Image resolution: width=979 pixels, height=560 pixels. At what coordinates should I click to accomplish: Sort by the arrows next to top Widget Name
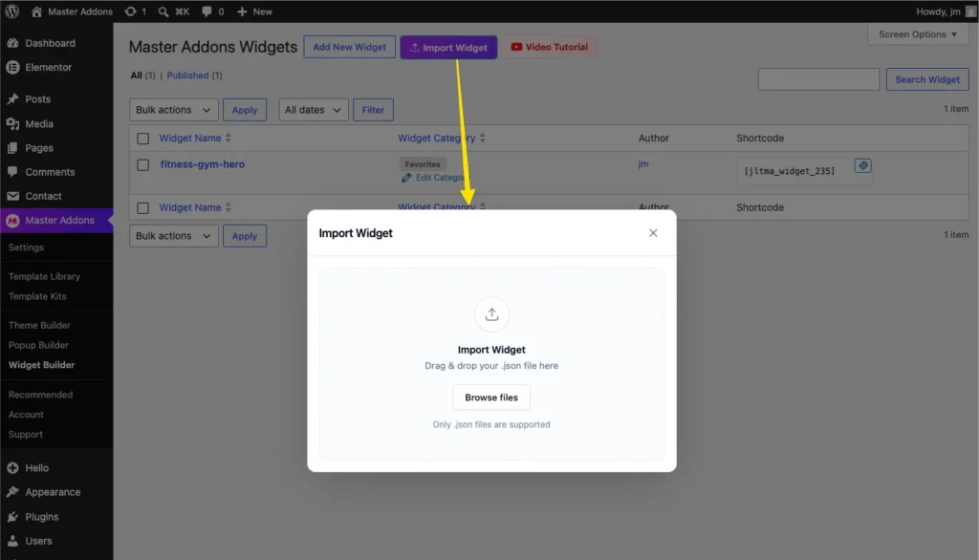[x=228, y=138]
